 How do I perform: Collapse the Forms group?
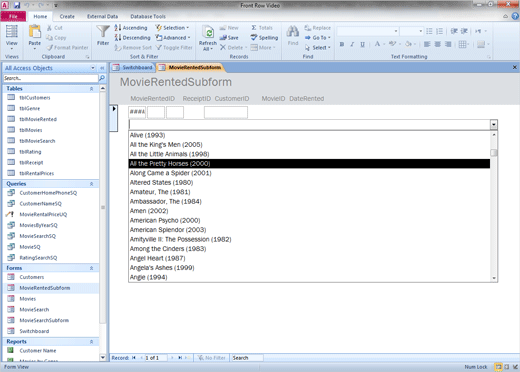pos(92,268)
